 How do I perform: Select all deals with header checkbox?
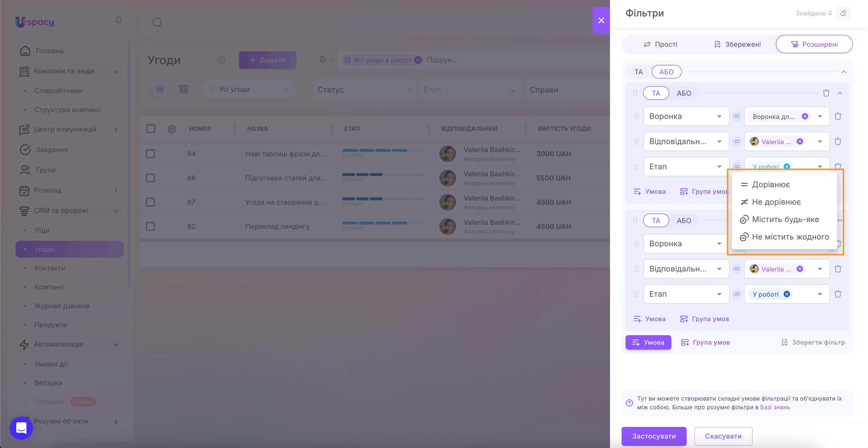coord(151,129)
